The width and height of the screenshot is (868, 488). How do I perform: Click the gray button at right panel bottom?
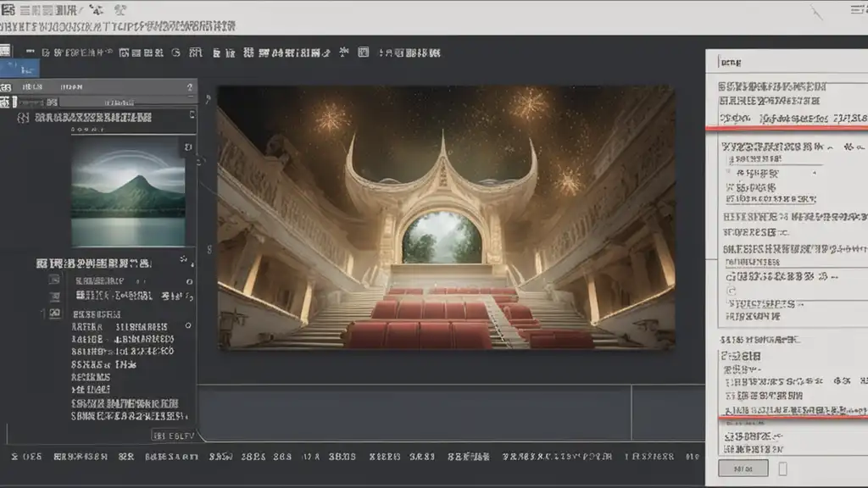pos(743,468)
